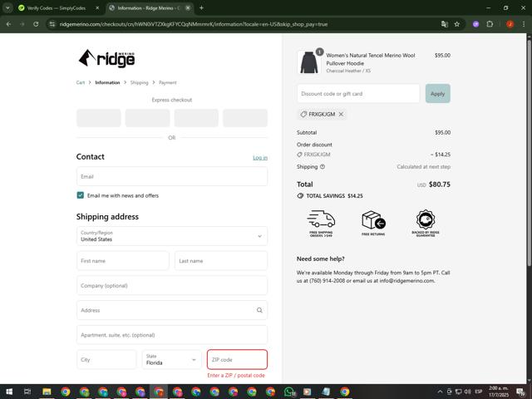The width and height of the screenshot is (532, 399).
Task: Click the browser address bar URL
Action: [x=194, y=24]
